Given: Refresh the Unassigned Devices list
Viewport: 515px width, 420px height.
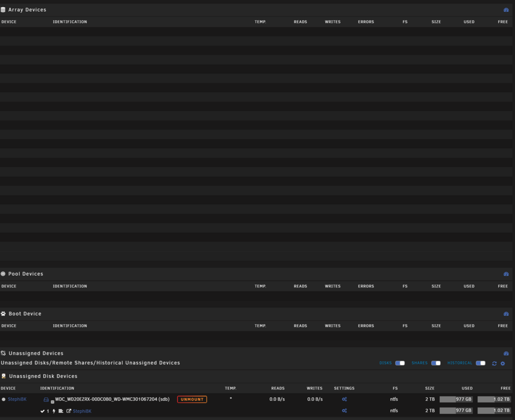Looking at the screenshot, I should (x=494, y=363).
